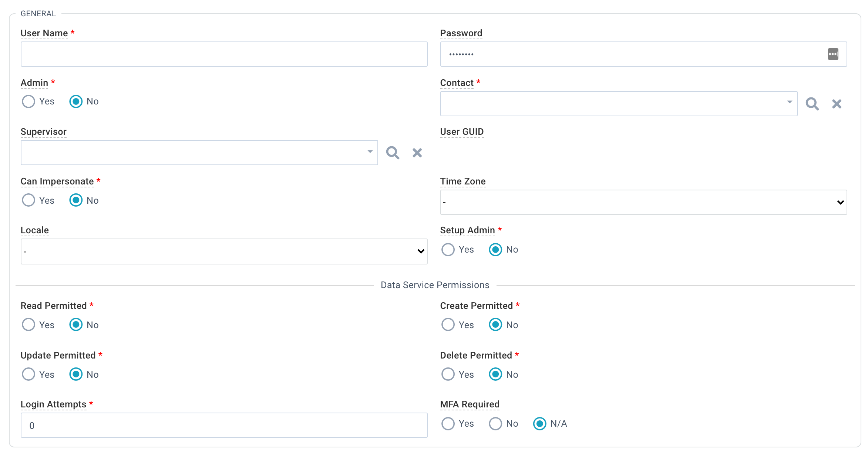Image resolution: width=868 pixels, height=460 pixels.
Task: Click the clear (X) icon next to Supervisor
Action: coord(417,152)
